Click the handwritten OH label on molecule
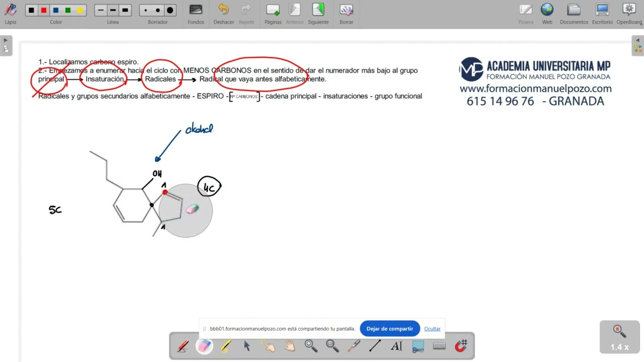The width and height of the screenshot is (644, 362). (157, 174)
